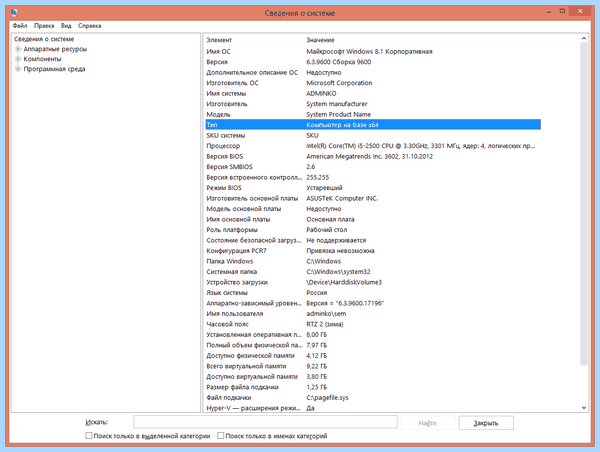The width and height of the screenshot is (600, 452).
Task: Click the Значение column header
Action: (422, 40)
